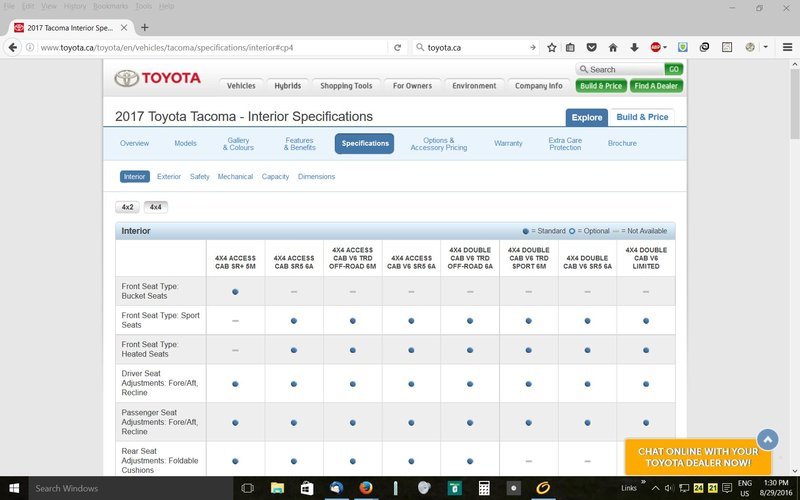The image size is (800, 500).
Task: Click the GO search button
Action: pos(673,69)
